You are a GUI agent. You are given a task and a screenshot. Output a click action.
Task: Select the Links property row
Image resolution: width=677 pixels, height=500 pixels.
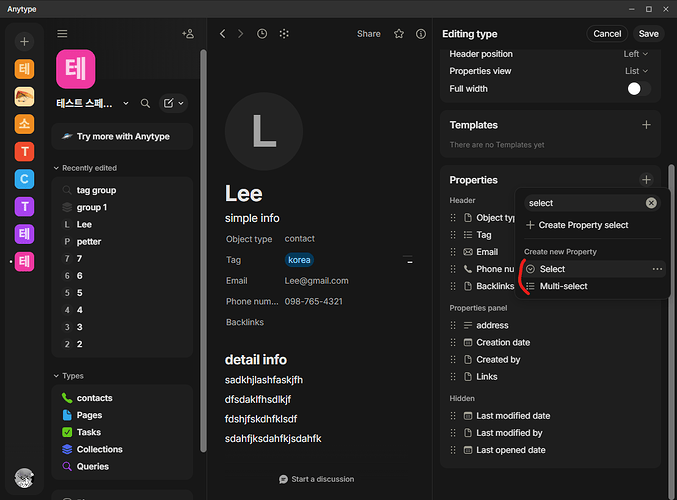pyautogui.click(x=550, y=377)
